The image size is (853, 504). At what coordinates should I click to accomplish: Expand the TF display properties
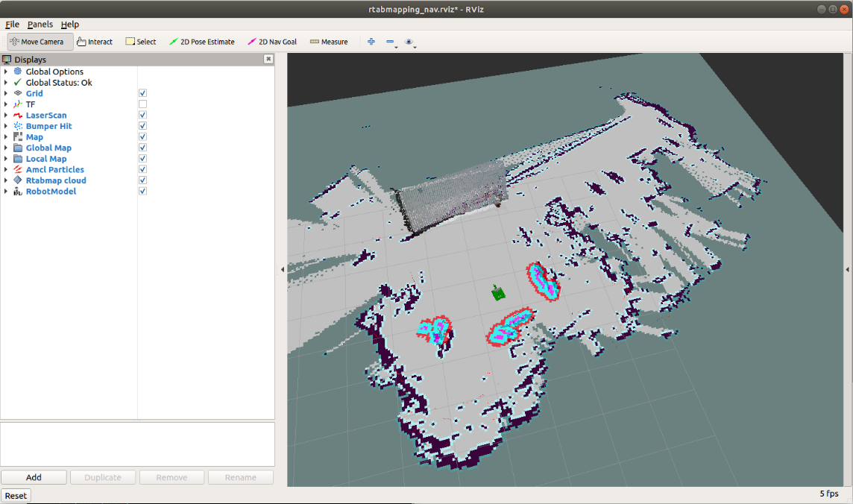click(6, 104)
